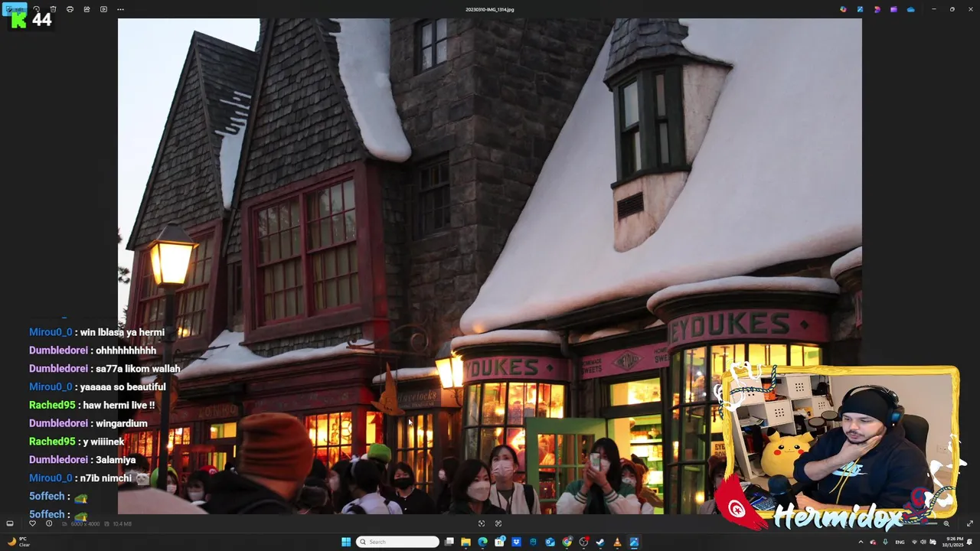Click the 10.4 MB file size text
The height and width of the screenshot is (551, 980).
(121, 523)
